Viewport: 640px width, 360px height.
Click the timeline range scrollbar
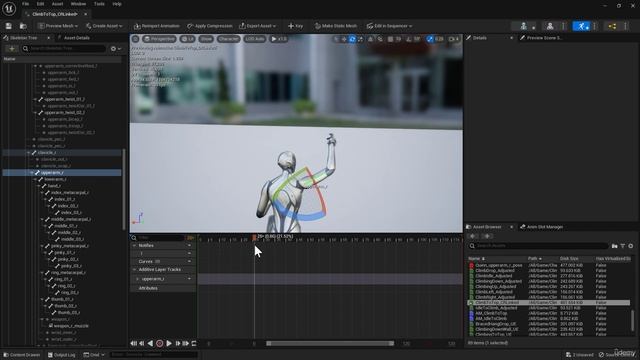click(x=330, y=343)
